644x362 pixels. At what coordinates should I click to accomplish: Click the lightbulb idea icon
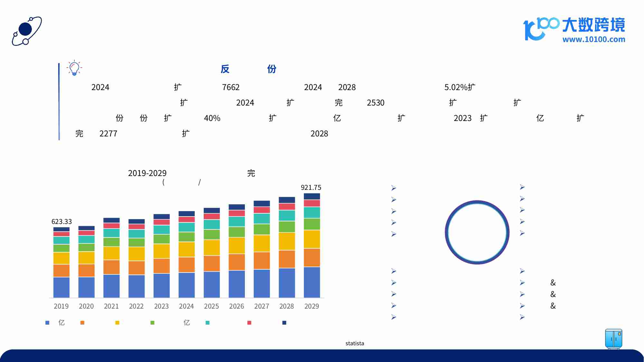click(74, 68)
